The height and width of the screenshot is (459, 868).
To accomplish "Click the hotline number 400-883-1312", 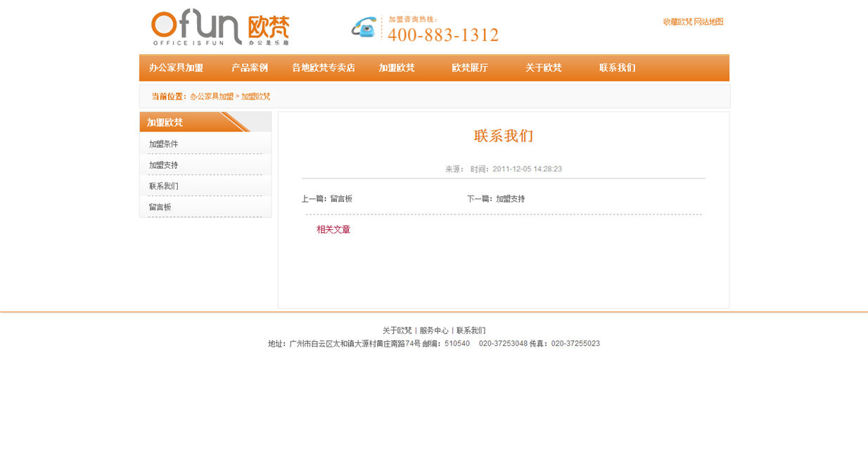I will click(443, 34).
